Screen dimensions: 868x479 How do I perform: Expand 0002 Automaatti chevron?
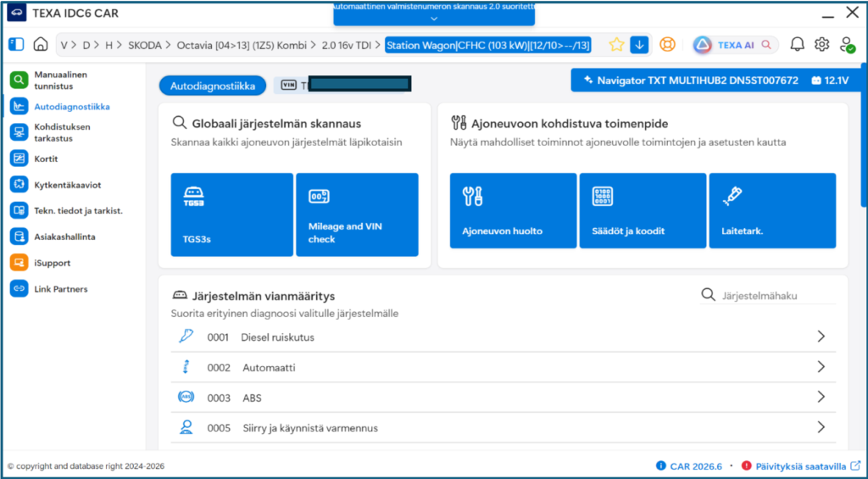tap(821, 366)
